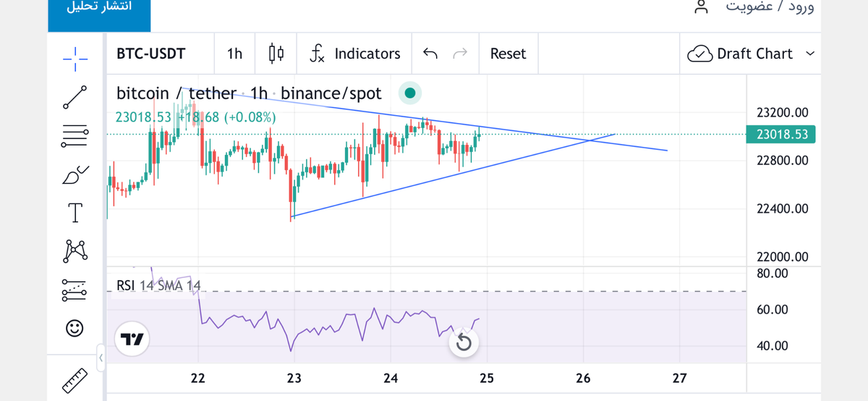Screen dimensions: 868x401
Task: Select the brush drawing tool
Action: 75,174
